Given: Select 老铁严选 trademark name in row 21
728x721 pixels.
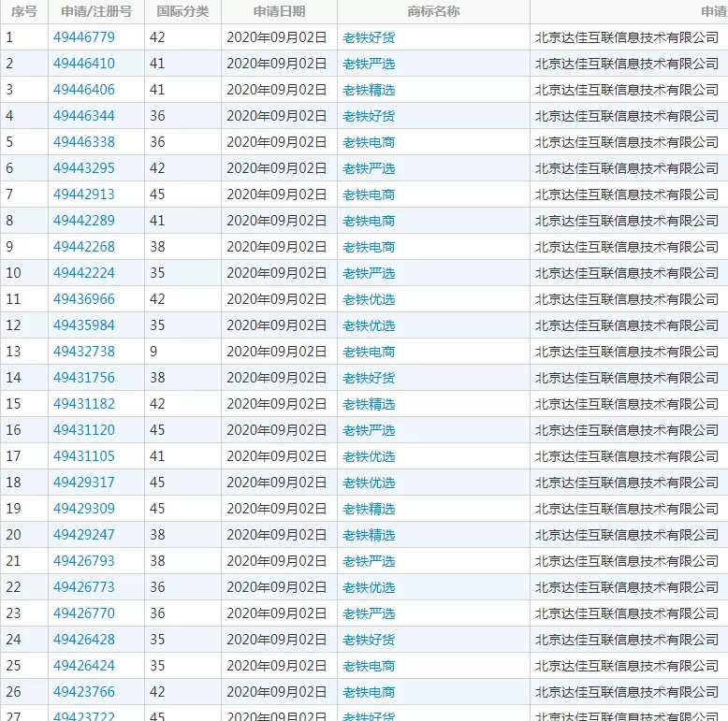Looking at the screenshot, I should 369,561.
